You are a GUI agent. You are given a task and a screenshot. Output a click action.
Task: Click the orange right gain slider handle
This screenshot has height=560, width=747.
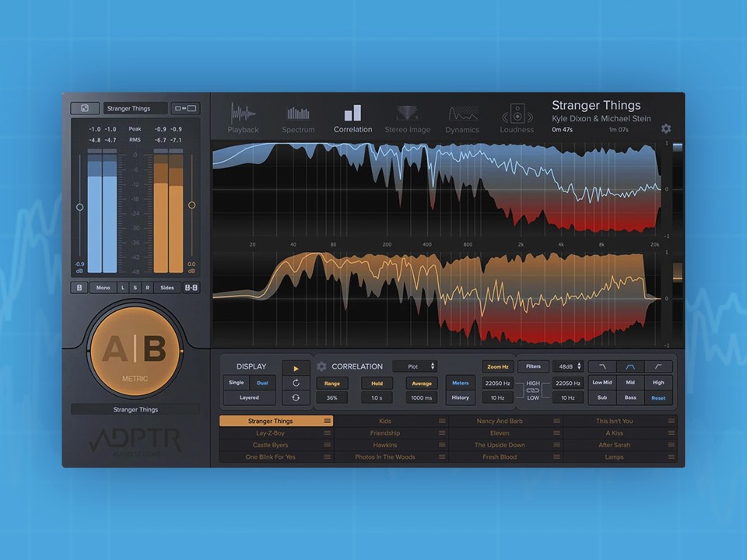coord(191,205)
